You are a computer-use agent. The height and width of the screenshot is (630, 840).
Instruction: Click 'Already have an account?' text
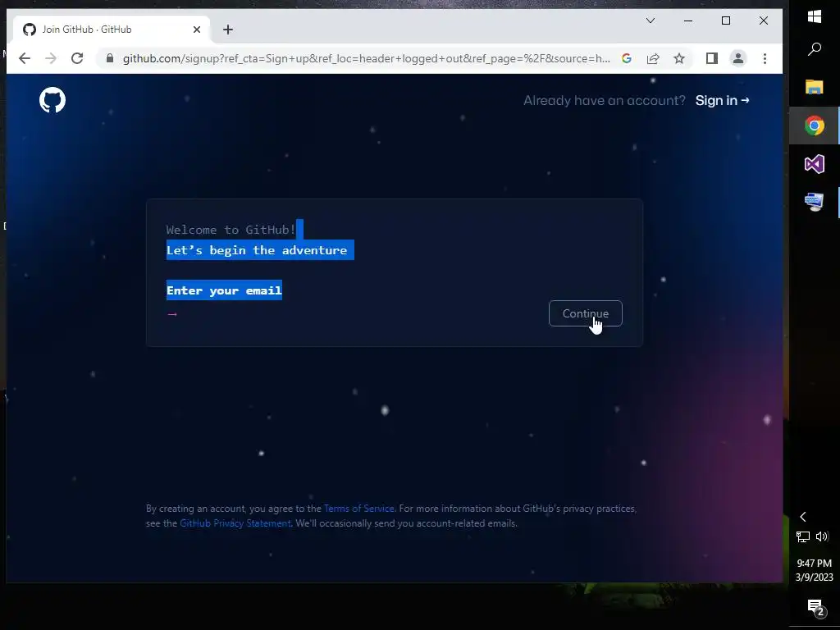(605, 100)
